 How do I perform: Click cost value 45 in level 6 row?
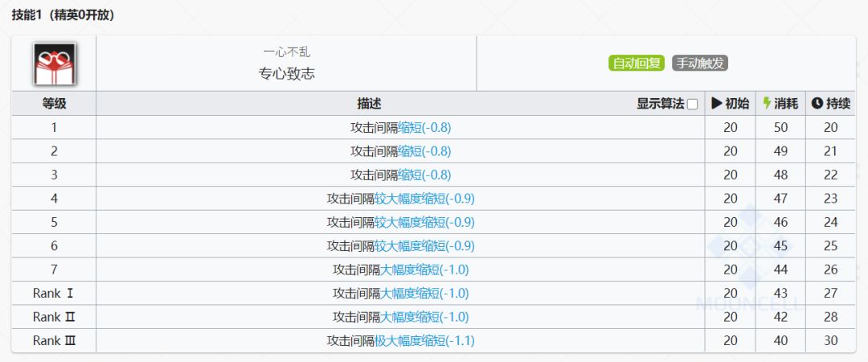point(780,245)
